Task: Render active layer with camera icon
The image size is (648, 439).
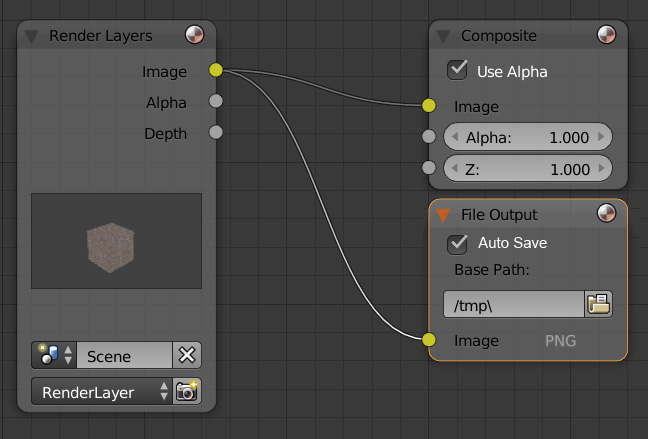Action: point(187,391)
